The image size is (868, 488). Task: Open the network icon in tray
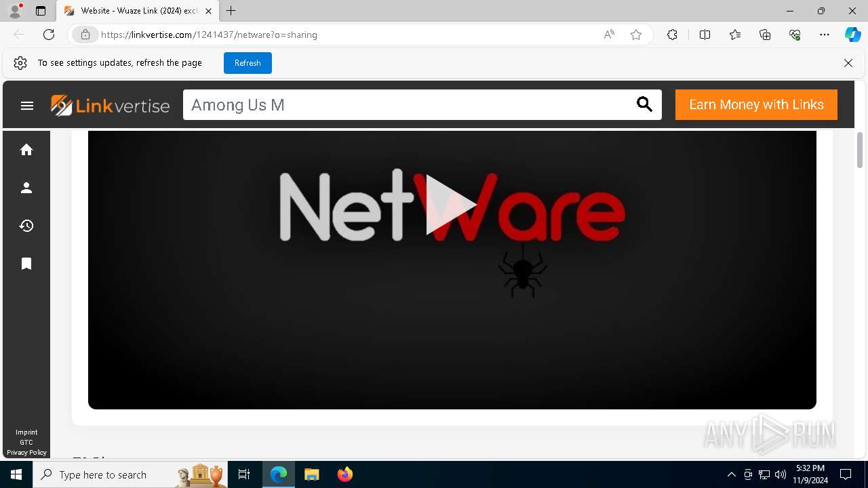tap(764, 474)
